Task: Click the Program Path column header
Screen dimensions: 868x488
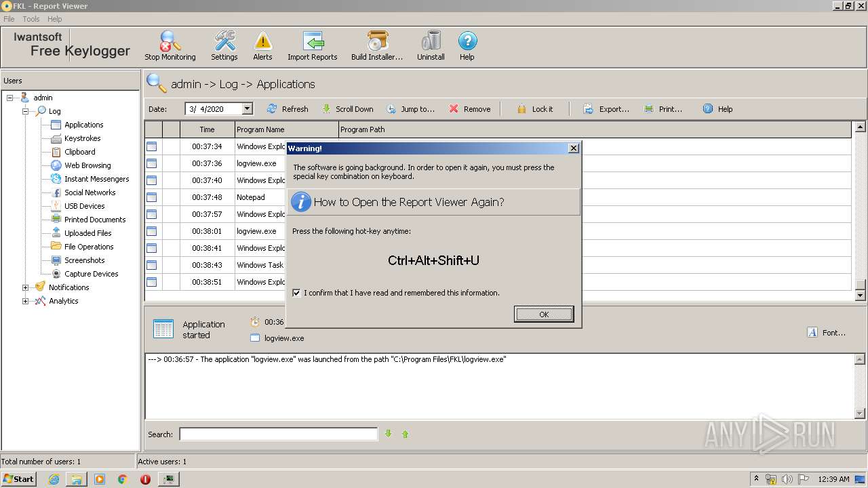Action: (595, 129)
